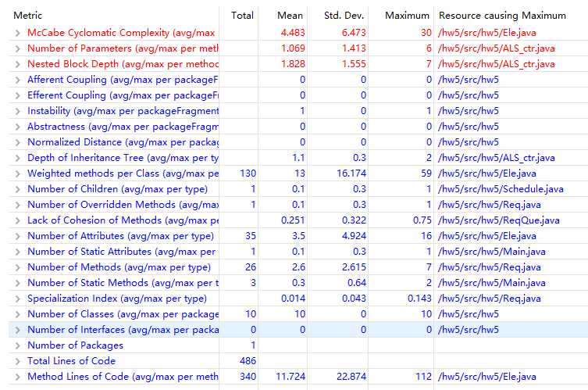Expand the Number of Parameters row
This screenshot has height=390, width=588.
[x=18, y=48]
